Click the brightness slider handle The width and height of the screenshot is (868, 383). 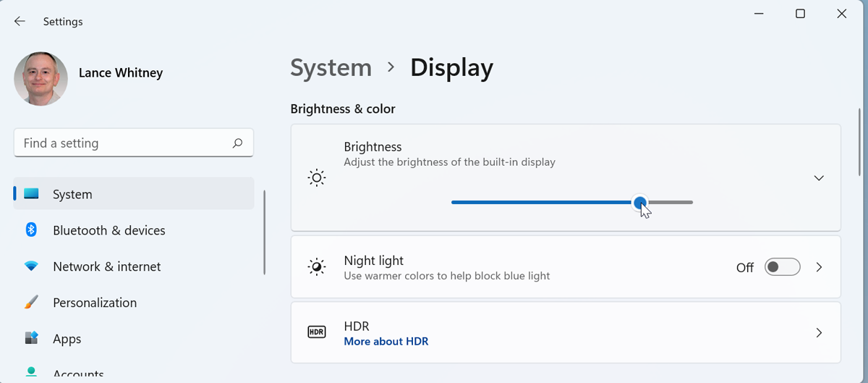click(x=640, y=203)
